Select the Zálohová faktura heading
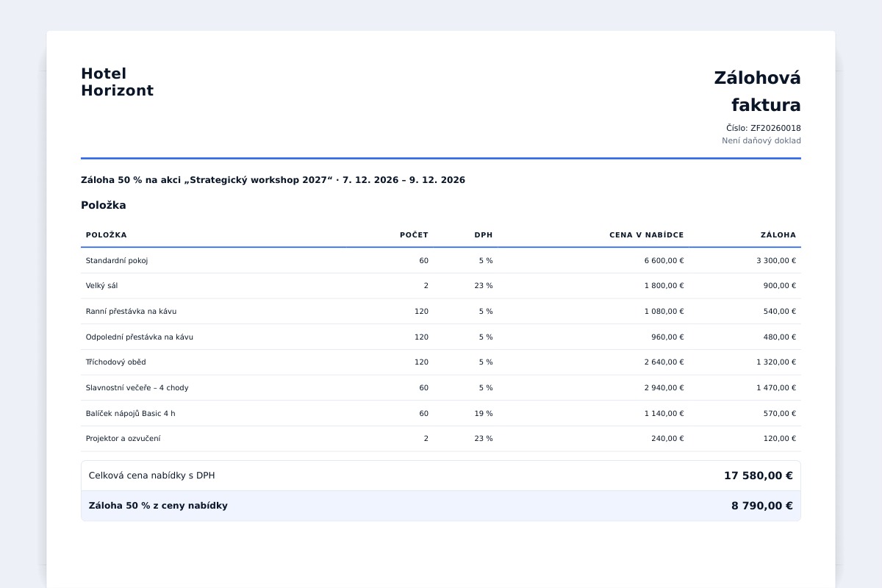Screen dimensions: 882x588 pos(757,91)
